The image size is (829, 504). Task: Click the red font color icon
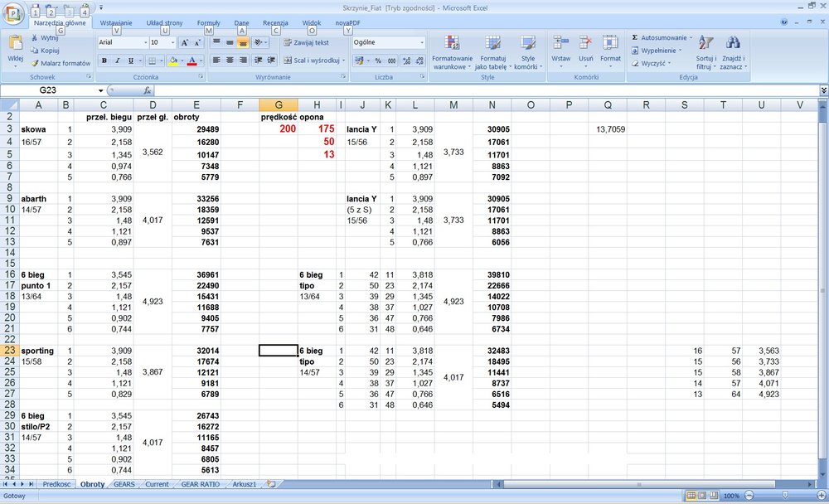192,61
